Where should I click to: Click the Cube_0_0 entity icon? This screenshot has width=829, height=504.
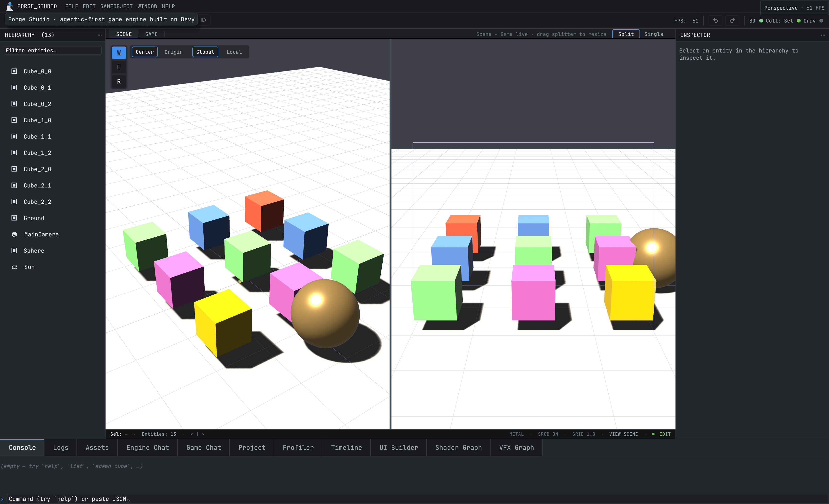[14, 71]
